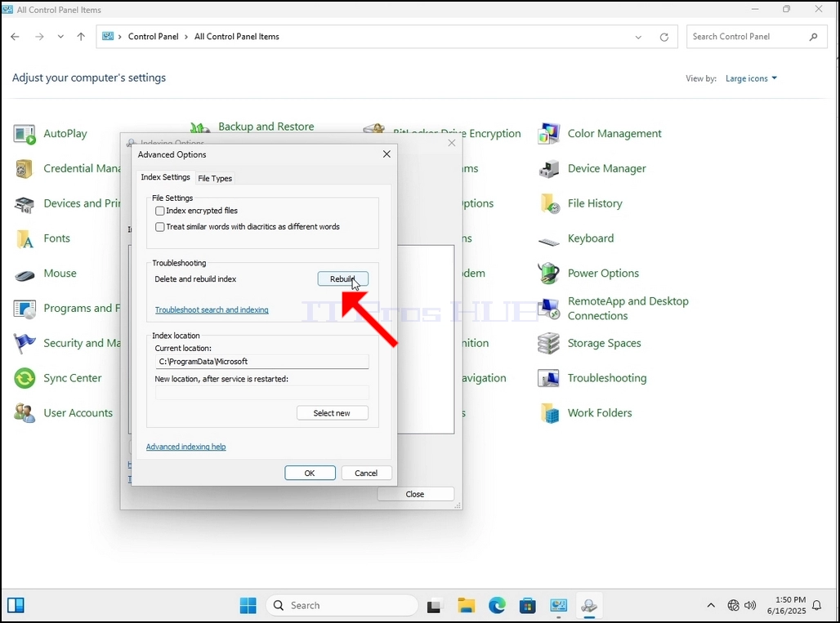Screen dimensions: 840x623
Task: Open the Work Folders icon
Action: (x=548, y=413)
